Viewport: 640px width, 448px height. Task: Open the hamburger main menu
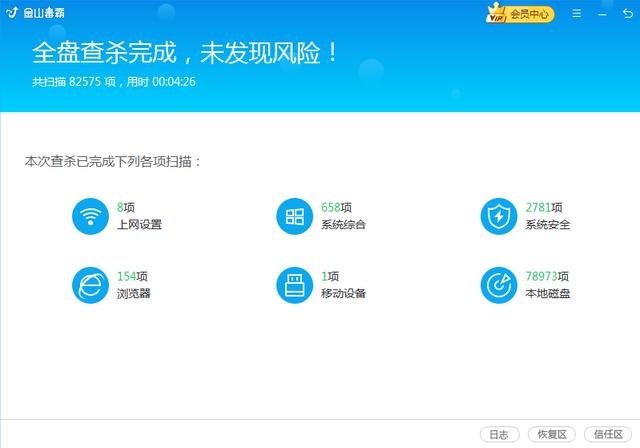point(576,13)
